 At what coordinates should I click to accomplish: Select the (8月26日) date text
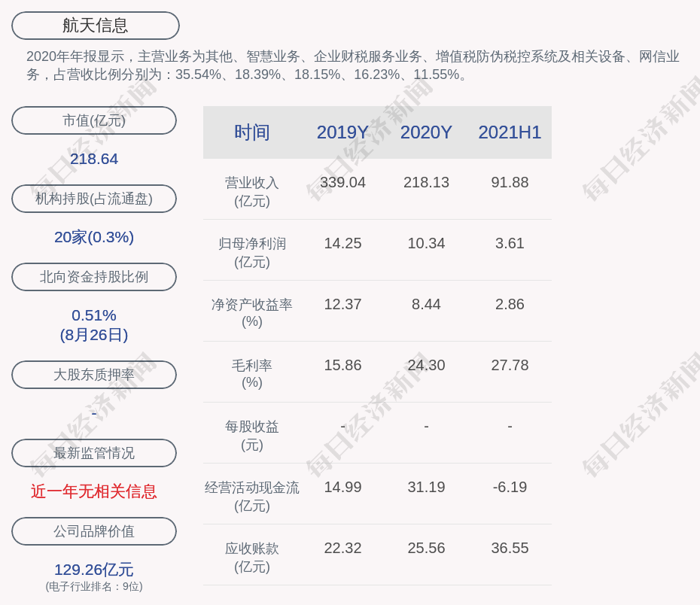point(94,335)
